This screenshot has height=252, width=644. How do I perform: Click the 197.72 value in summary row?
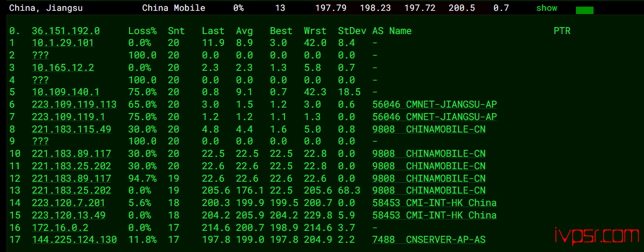tap(420, 8)
